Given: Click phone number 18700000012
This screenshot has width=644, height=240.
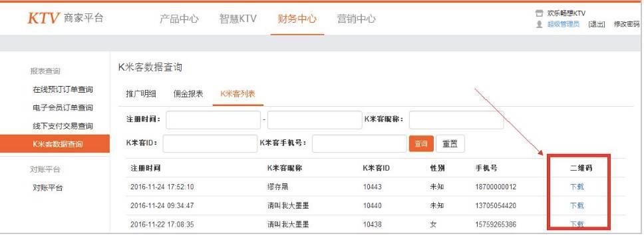Looking at the screenshot, I should [496, 187].
